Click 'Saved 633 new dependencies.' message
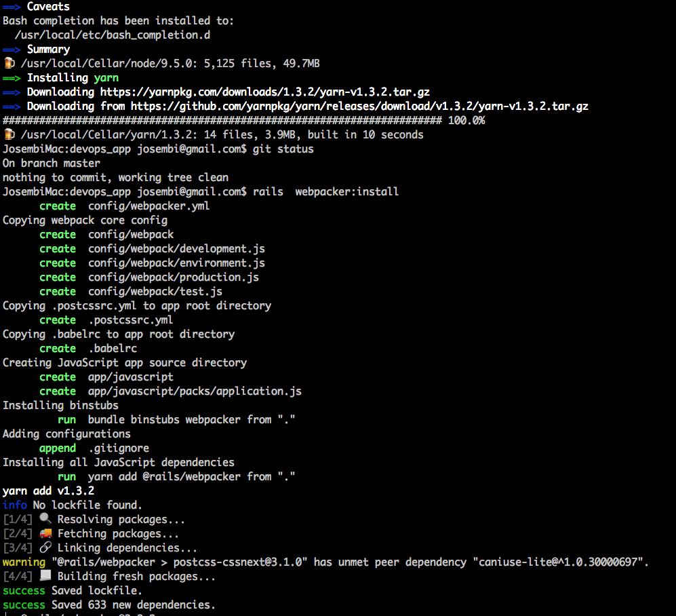 tap(133, 604)
